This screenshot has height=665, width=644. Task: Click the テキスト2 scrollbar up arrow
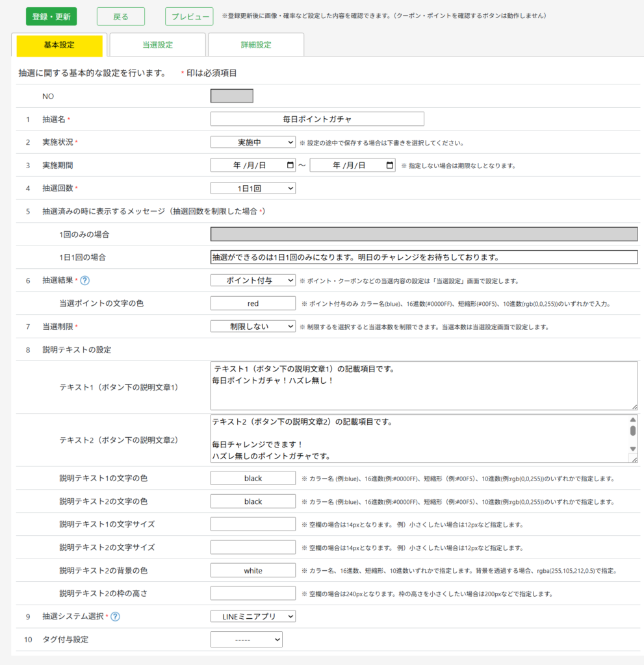[633, 420]
